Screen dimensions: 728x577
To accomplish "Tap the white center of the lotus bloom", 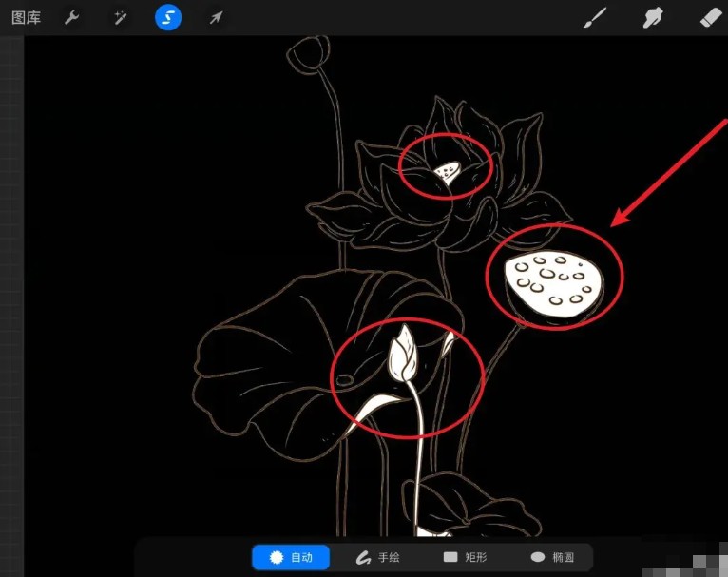I will click(x=448, y=171).
